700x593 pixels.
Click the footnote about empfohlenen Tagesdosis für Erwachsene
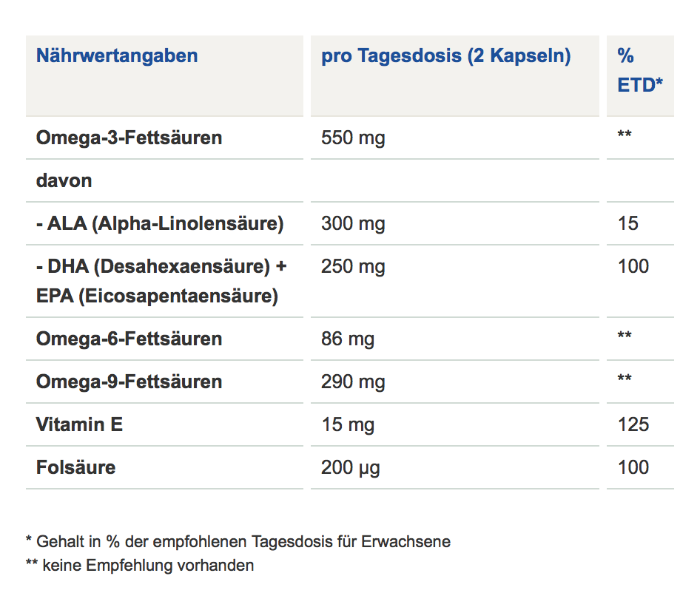[238, 541]
